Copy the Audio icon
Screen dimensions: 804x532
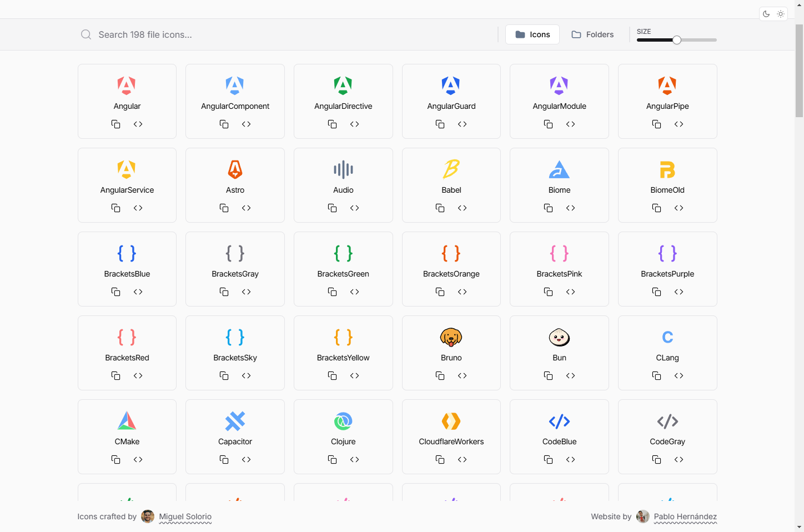pos(332,208)
